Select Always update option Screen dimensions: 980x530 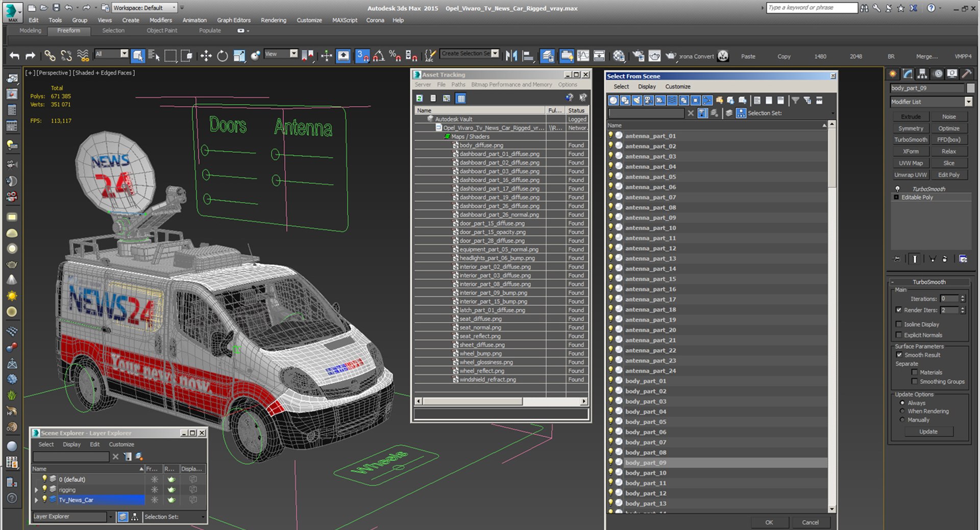(902, 403)
